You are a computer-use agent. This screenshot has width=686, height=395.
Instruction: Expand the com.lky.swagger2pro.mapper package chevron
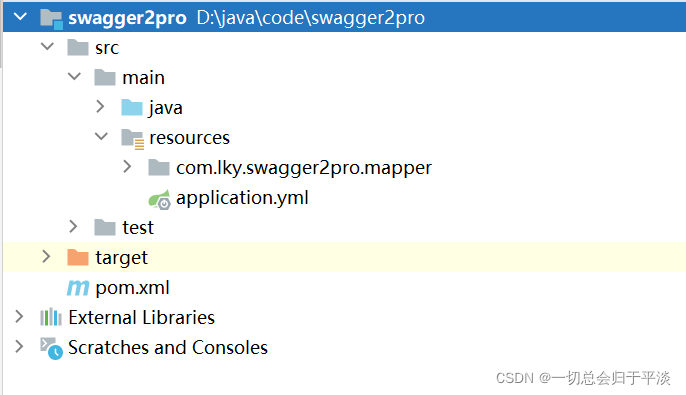127,166
